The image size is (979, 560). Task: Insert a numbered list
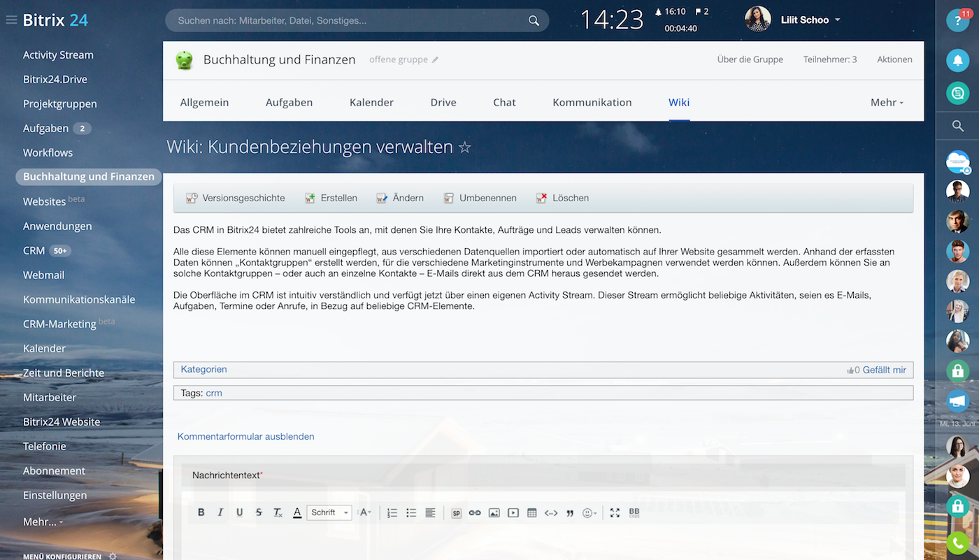tap(392, 512)
